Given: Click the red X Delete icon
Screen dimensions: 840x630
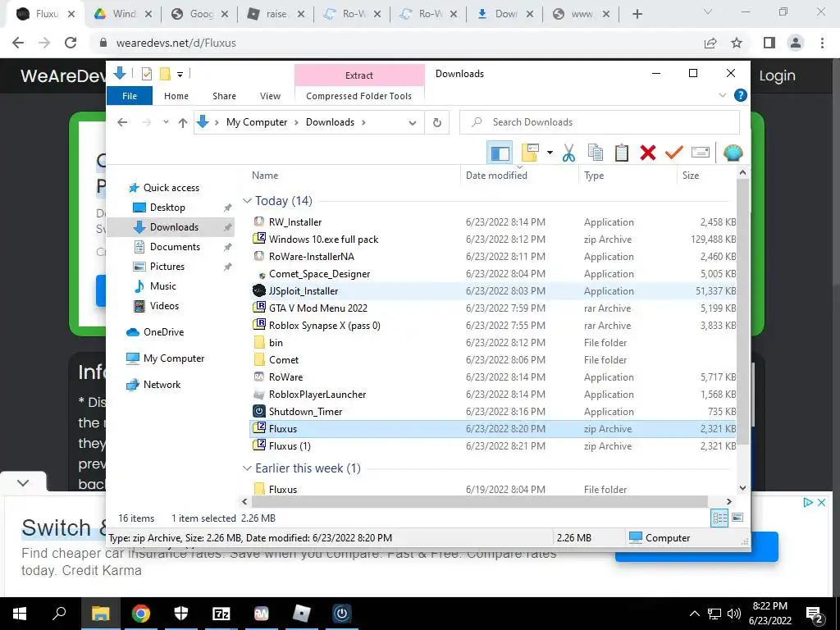Looking at the screenshot, I should (x=648, y=153).
